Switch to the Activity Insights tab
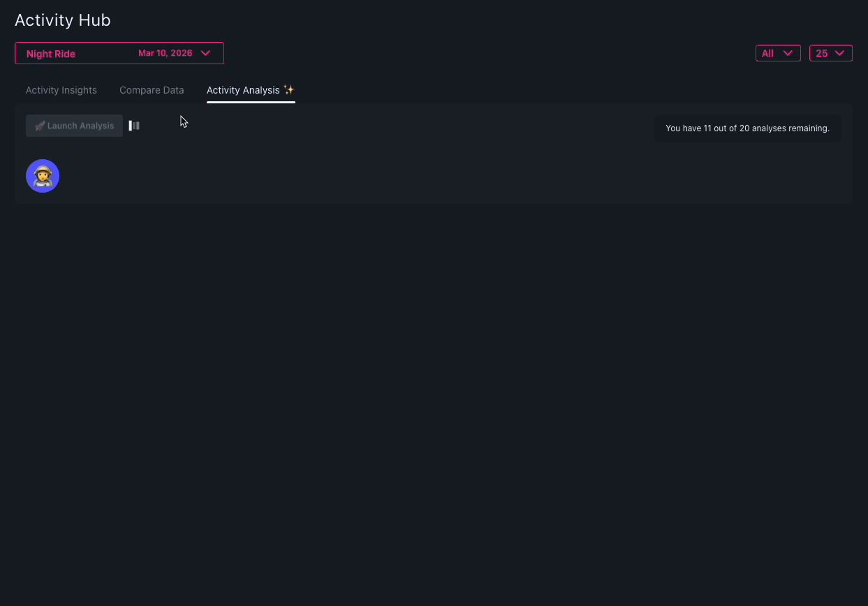 (61, 89)
